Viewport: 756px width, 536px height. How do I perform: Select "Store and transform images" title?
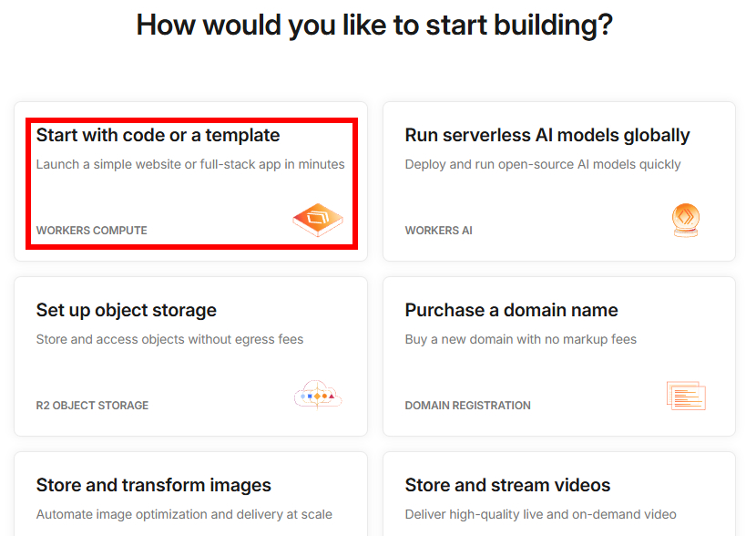coord(154,485)
